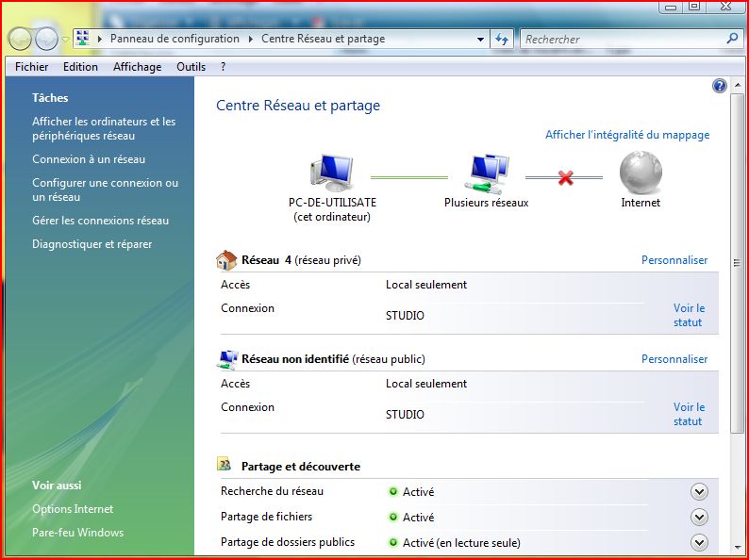
Task: Click Diagnostiquer et réparer in tasks
Action: click(92, 244)
